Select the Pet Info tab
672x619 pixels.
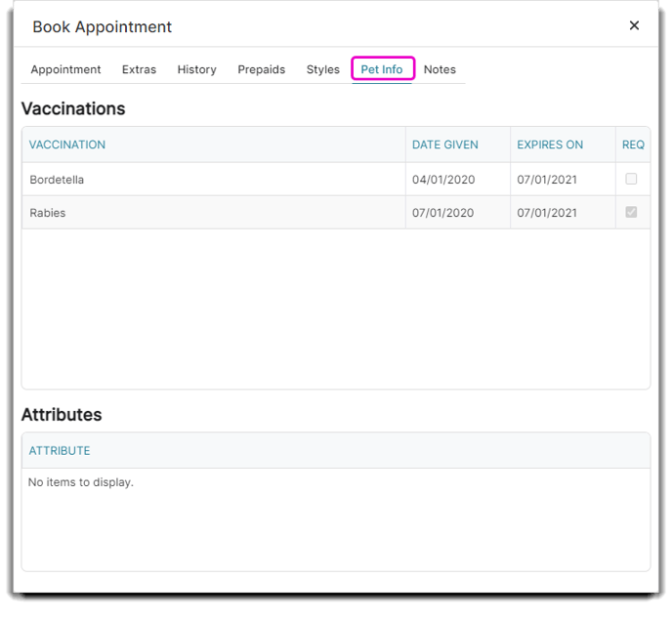382,69
